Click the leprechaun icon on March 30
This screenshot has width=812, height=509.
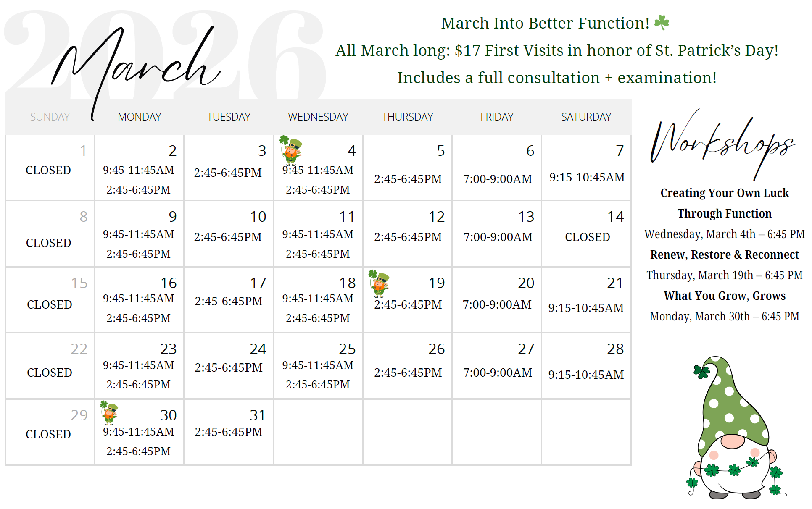click(109, 412)
